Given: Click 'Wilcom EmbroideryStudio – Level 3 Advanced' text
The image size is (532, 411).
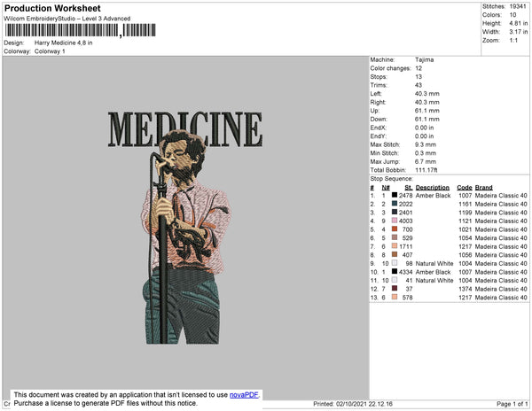Looking at the screenshot, I should coord(67,19).
